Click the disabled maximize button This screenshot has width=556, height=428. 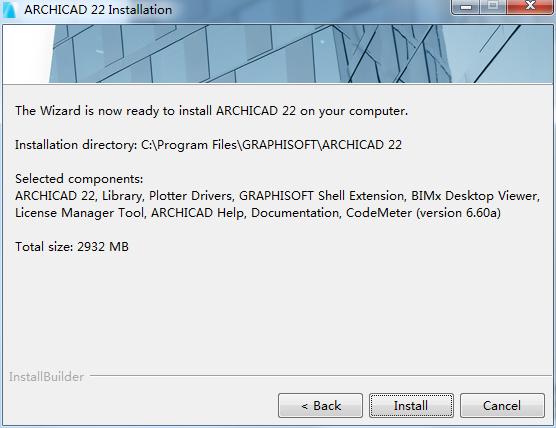click(x=493, y=6)
